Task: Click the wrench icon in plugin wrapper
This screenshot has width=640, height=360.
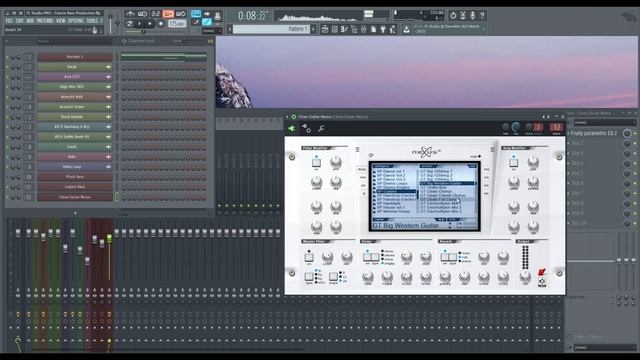Action: [x=321, y=129]
